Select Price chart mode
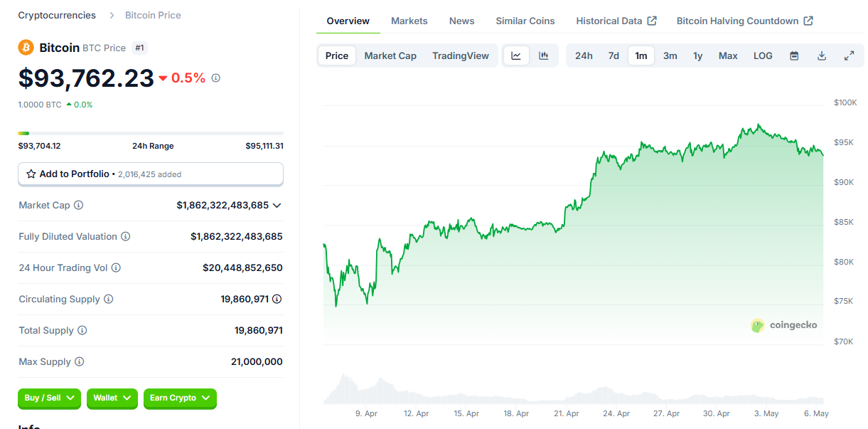Image resolution: width=868 pixels, height=429 pixels. pyautogui.click(x=337, y=55)
